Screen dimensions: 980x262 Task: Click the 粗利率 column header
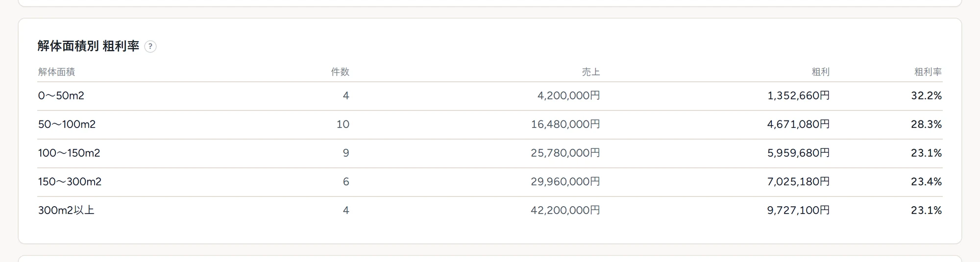click(x=928, y=72)
